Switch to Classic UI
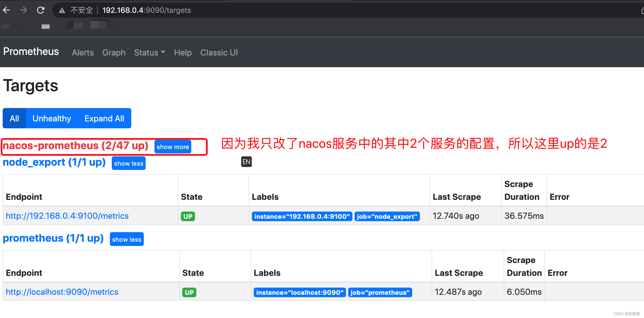 tap(219, 53)
